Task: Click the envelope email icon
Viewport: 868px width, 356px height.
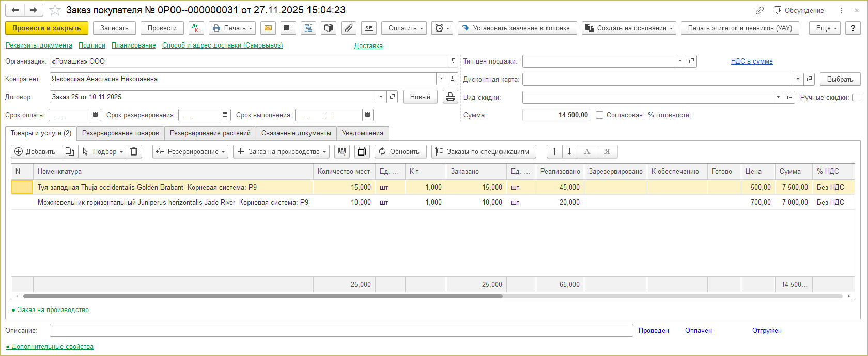Action: tap(268, 28)
